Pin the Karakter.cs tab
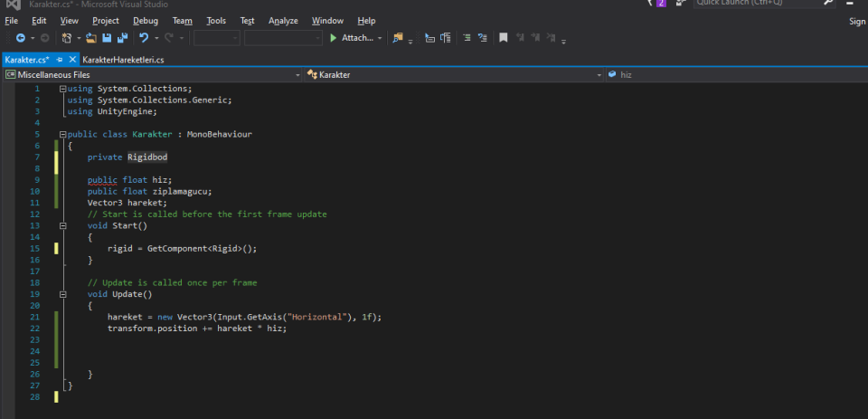 pos(60,60)
